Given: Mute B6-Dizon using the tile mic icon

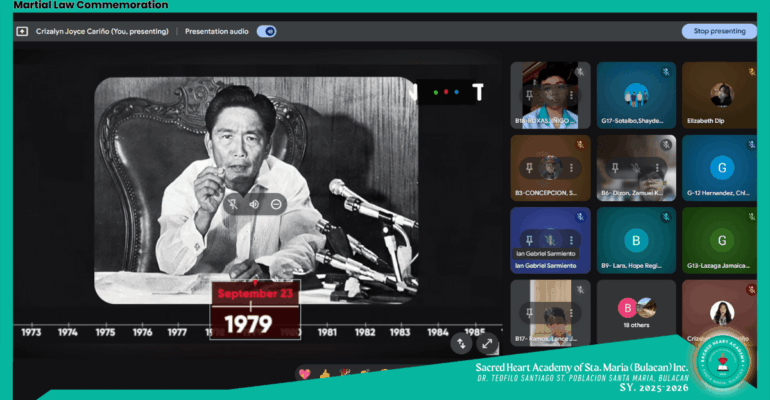Looking at the screenshot, I should click(x=636, y=168).
